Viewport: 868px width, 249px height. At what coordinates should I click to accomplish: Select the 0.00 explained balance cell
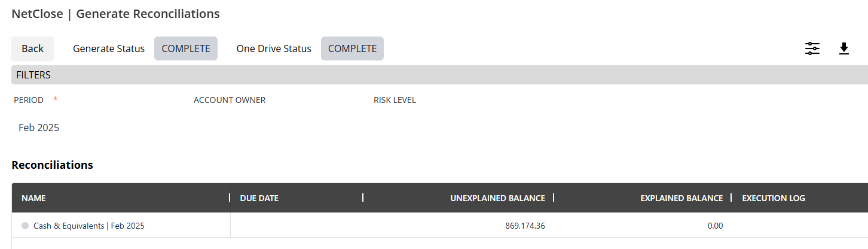[715, 226]
